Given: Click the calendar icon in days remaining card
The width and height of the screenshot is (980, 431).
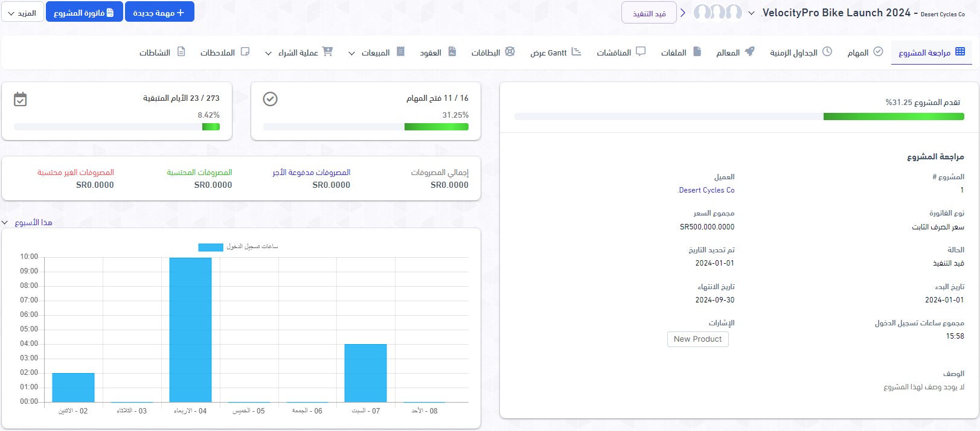Looking at the screenshot, I should [x=21, y=99].
